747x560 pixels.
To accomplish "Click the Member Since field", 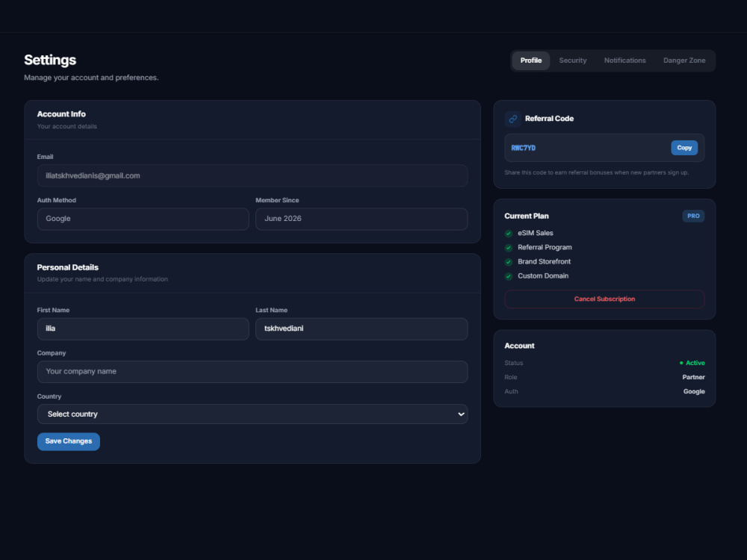I will (362, 219).
